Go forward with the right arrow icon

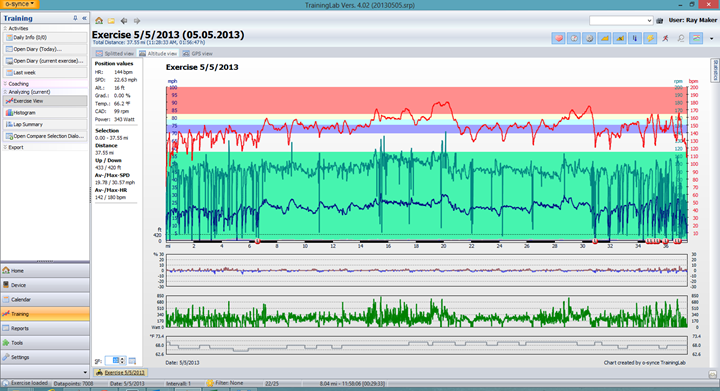[137, 21]
